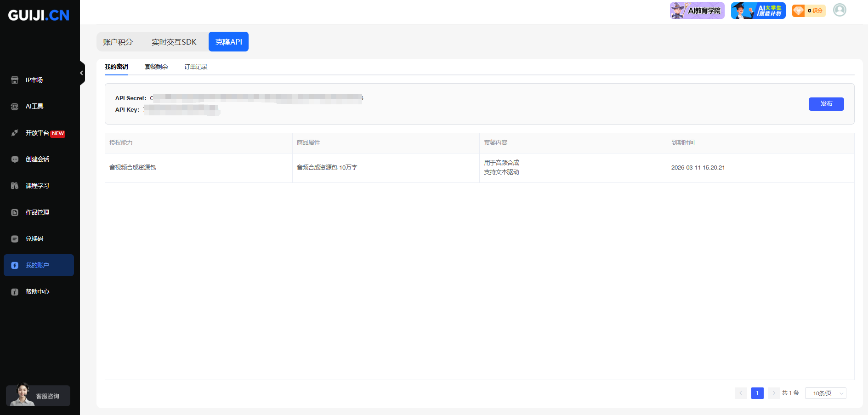
Task: Click the 作品管理 icon in sidebar
Action: pyautogui.click(x=15, y=212)
